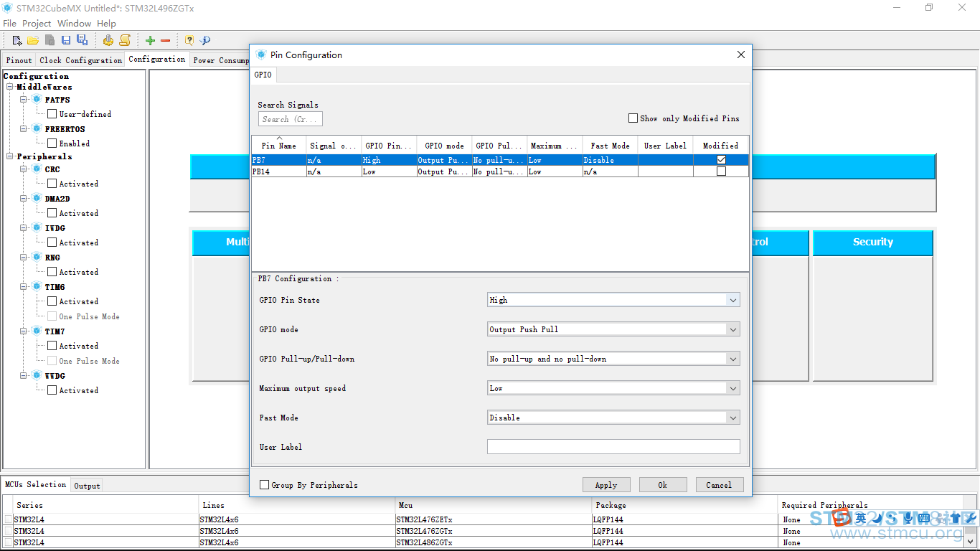The image size is (980, 551).
Task: Open the GPIO Pull-up/Pull-down dropdown
Action: [732, 359]
